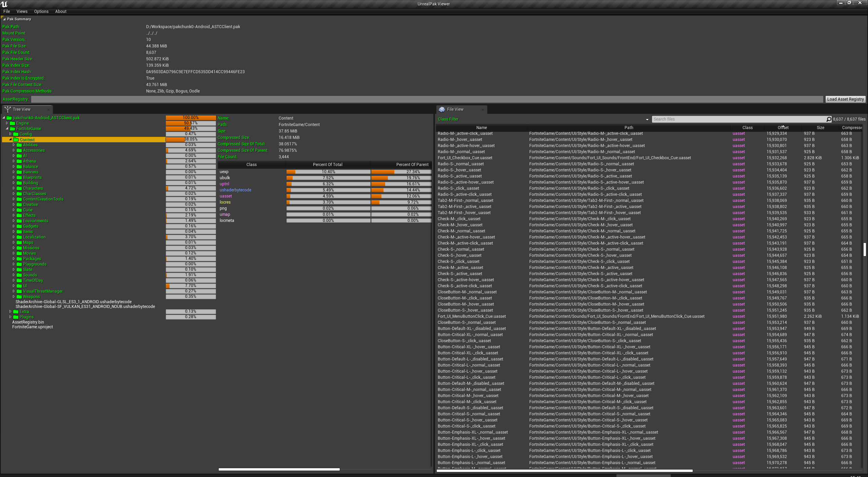Image resolution: width=868 pixels, height=477 pixels.
Task: Click the Engine folder icon
Action: (x=13, y=123)
